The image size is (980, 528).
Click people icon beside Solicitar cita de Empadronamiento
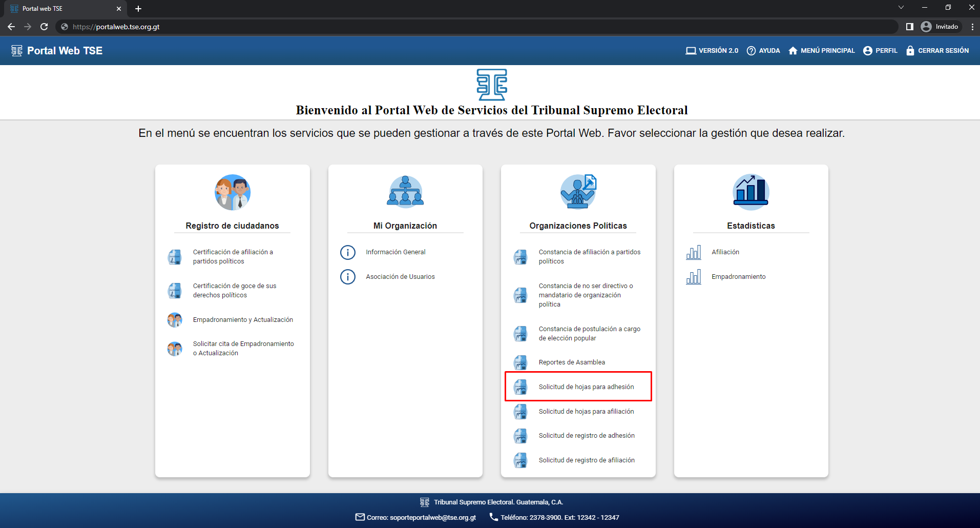point(175,349)
